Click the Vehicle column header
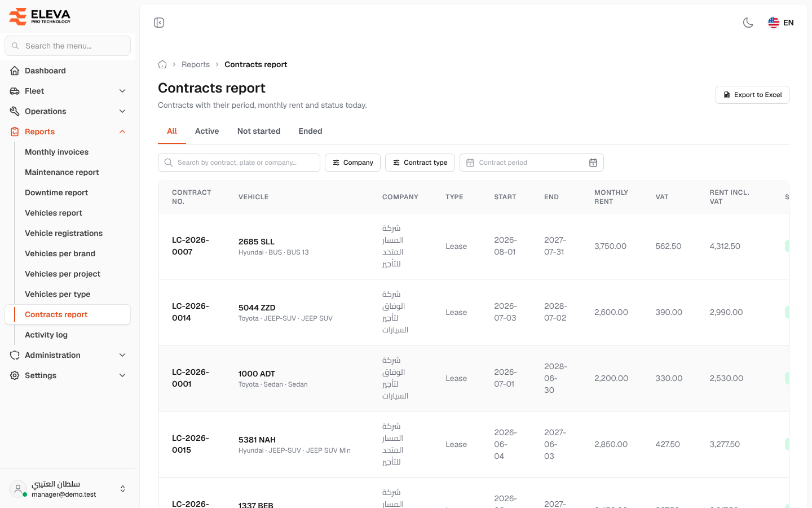 tap(254, 197)
